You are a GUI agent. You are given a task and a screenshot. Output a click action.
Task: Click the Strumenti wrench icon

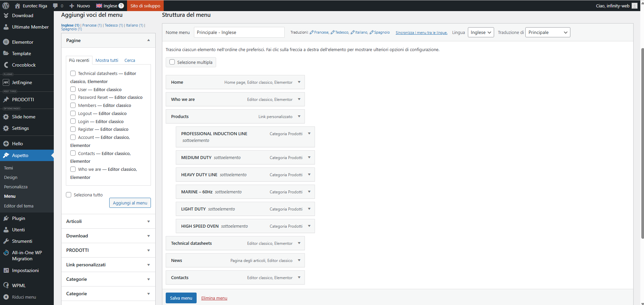point(6,241)
